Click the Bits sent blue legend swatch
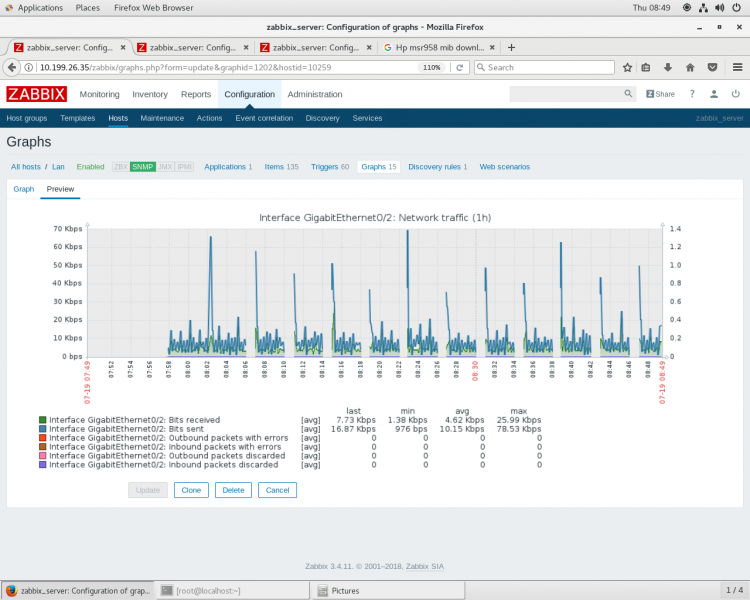750x600 pixels. click(42, 428)
